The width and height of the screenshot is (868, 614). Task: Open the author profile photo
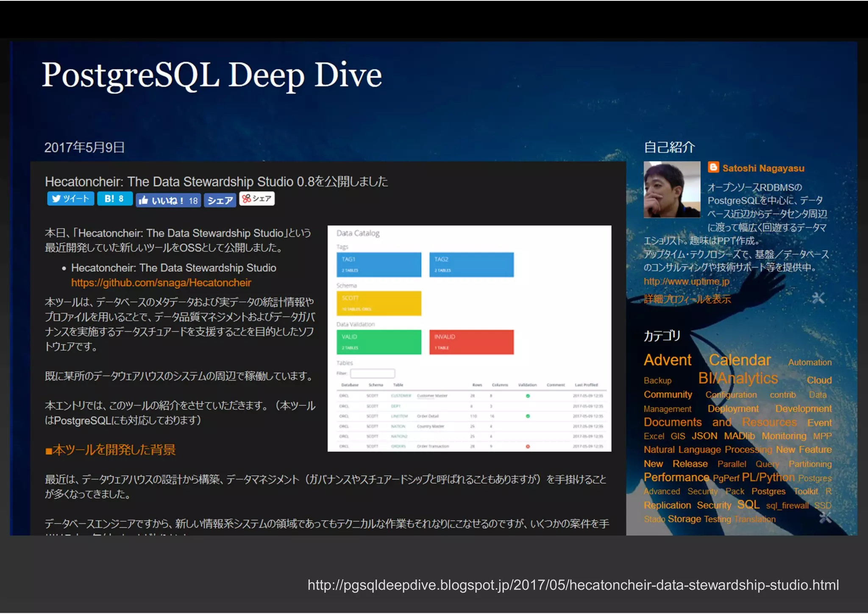point(672,190)
